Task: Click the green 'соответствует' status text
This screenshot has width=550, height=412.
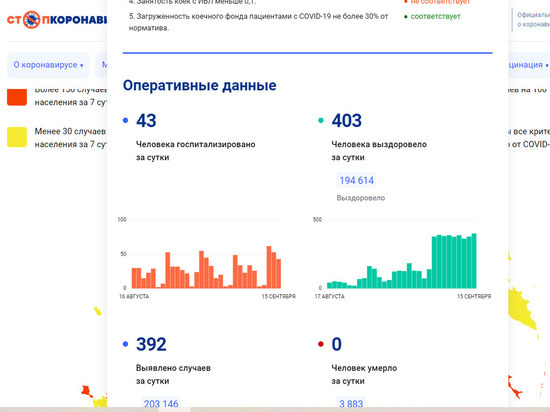Action: point(435,16)
